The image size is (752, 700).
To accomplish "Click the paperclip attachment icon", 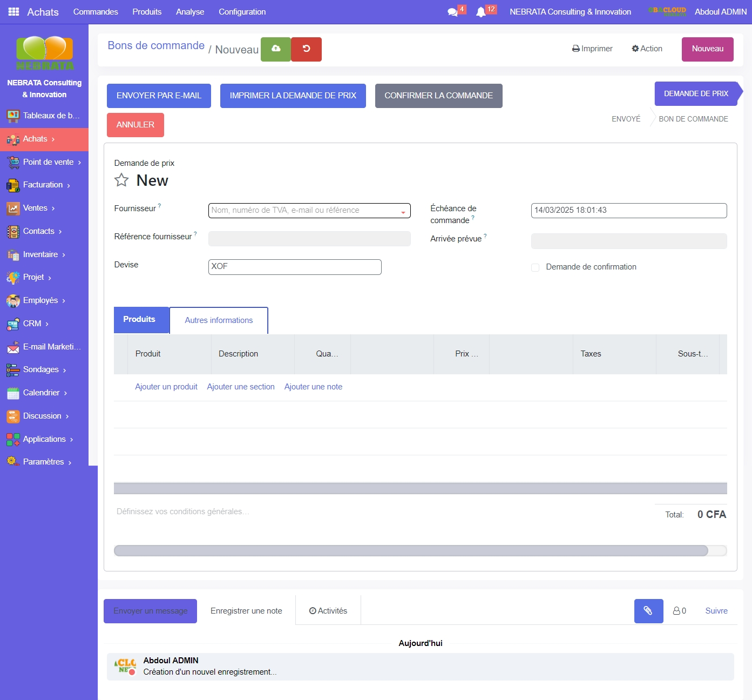I will click(648, 611).
